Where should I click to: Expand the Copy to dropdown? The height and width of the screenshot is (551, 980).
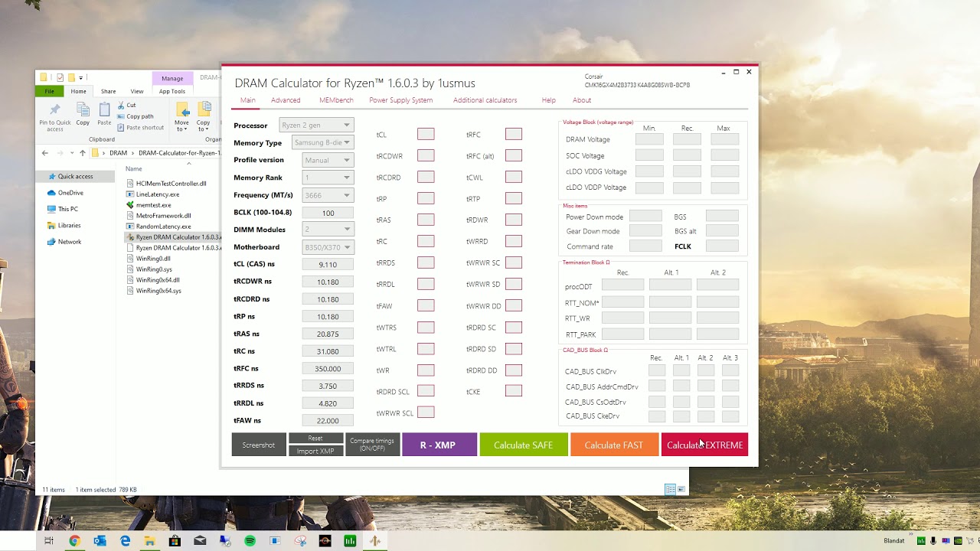pos(203,126)
